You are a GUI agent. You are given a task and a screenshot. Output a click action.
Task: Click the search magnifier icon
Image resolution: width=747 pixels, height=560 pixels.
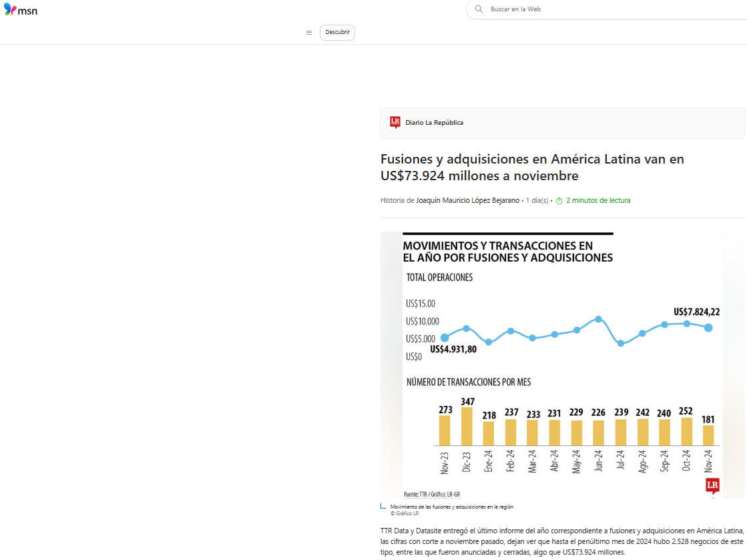(479, 9)
